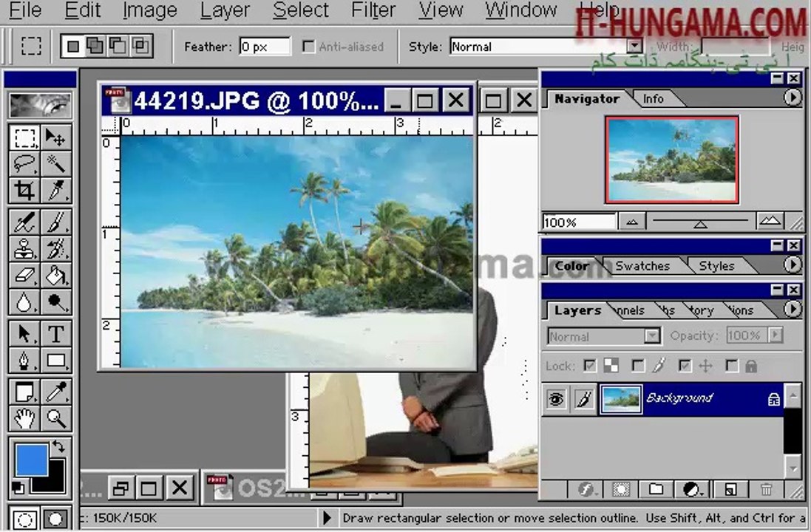Viewport: 811px width, 532px height.
Task: Select the Path Component Selection tool
Action: [24, 334]
